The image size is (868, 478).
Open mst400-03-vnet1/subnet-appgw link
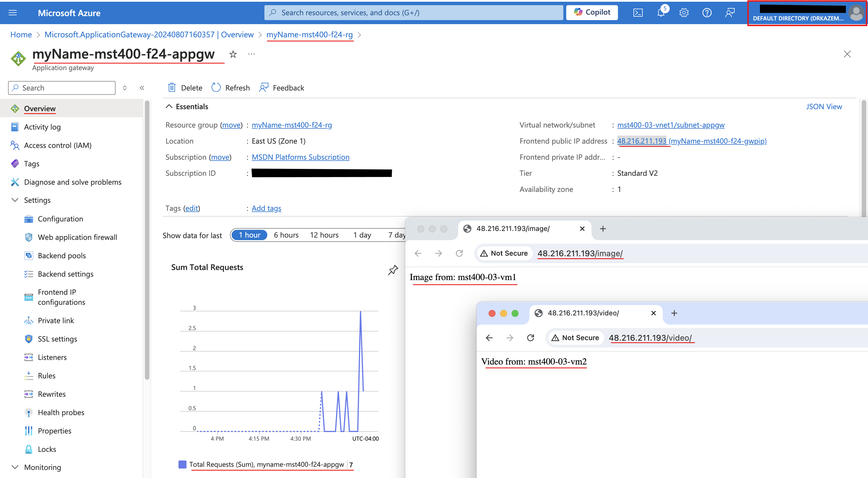tap(671, 125)
